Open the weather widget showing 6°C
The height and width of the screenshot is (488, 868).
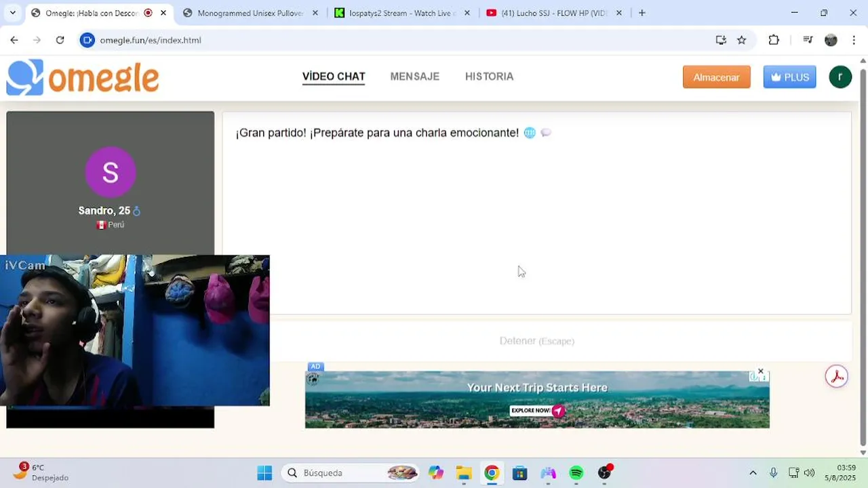point(42,472)
